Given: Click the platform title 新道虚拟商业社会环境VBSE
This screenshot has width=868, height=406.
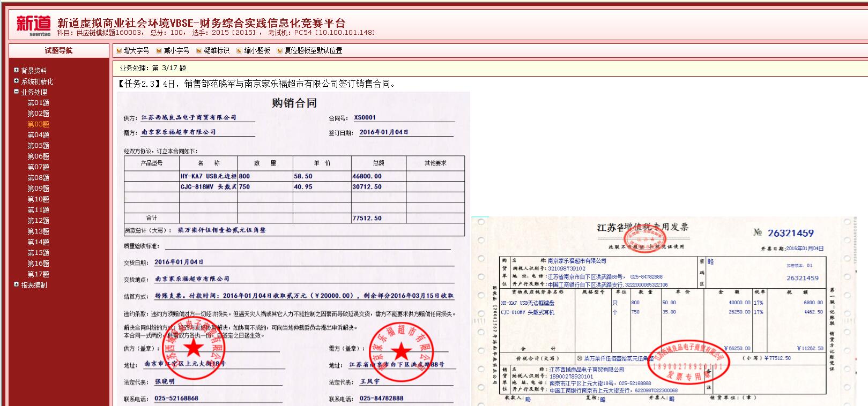Looking at the screenshot, I should click(x=202, y=23).
